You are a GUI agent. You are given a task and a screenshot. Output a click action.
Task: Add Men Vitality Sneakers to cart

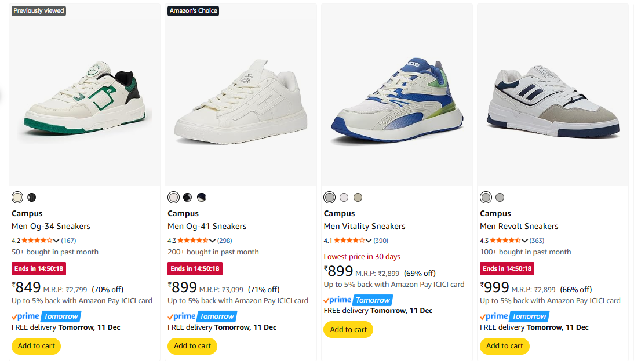(348, 330)
